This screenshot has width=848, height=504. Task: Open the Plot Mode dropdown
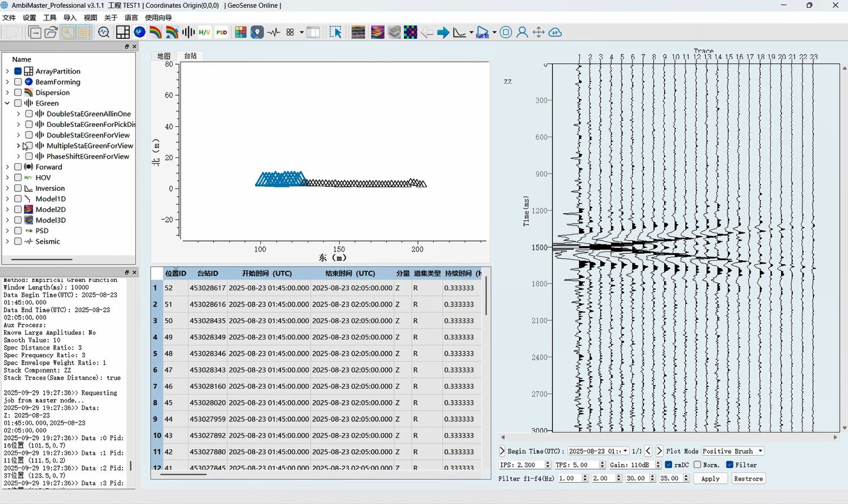coord(732,451)
